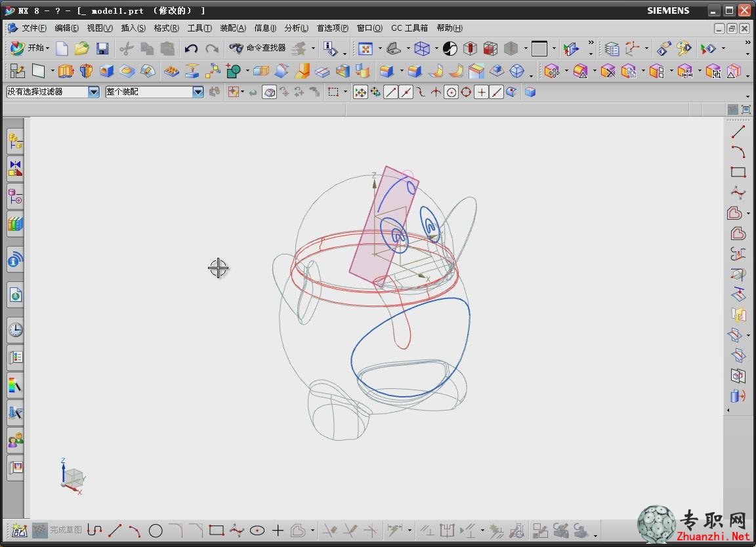Expand the Move Face dropdown arrow

pos(566,71)
